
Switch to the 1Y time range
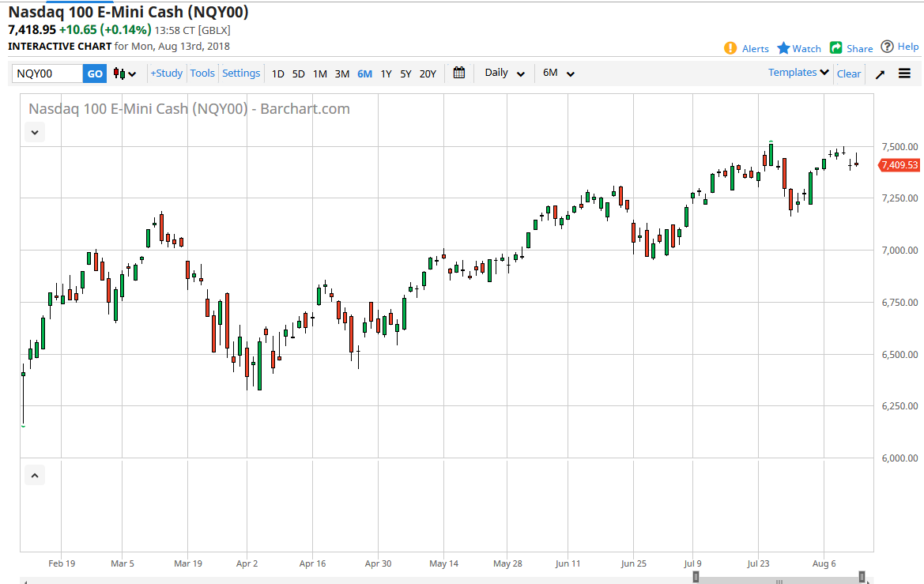(x=386, y=73)
